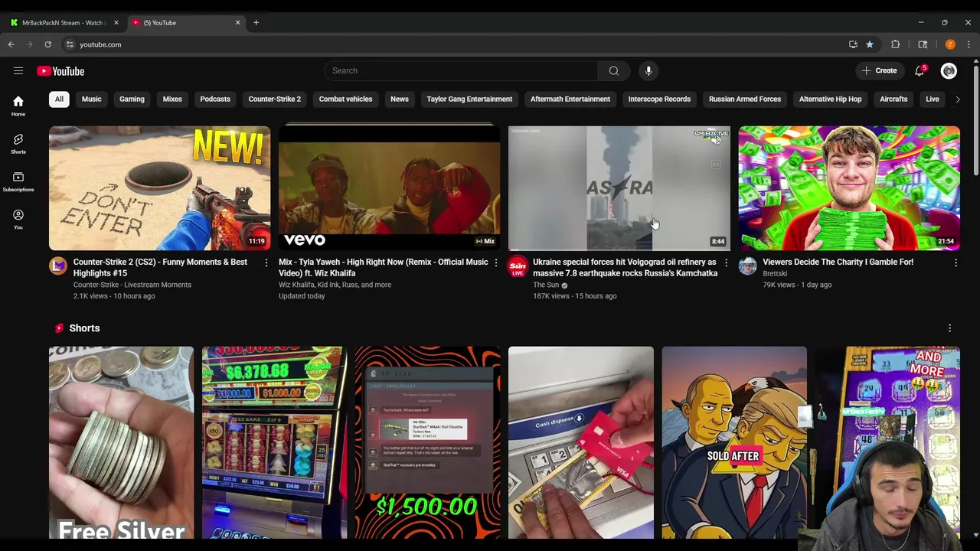Click the search magnifier button

point(613,71)
